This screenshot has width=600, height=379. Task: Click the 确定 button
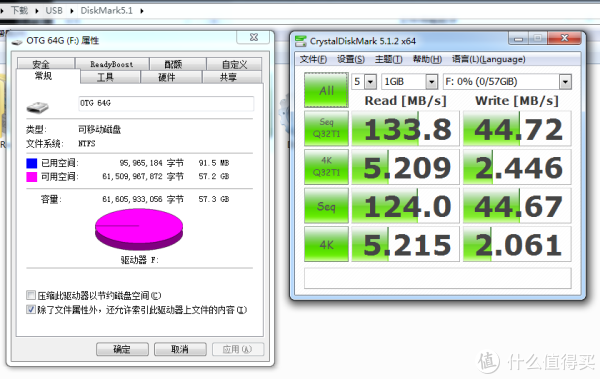122,349
